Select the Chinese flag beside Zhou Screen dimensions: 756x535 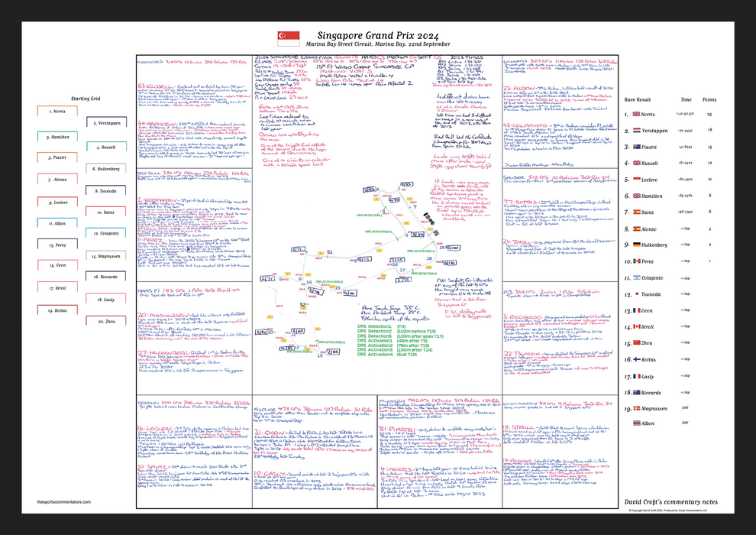pos(638,344)
